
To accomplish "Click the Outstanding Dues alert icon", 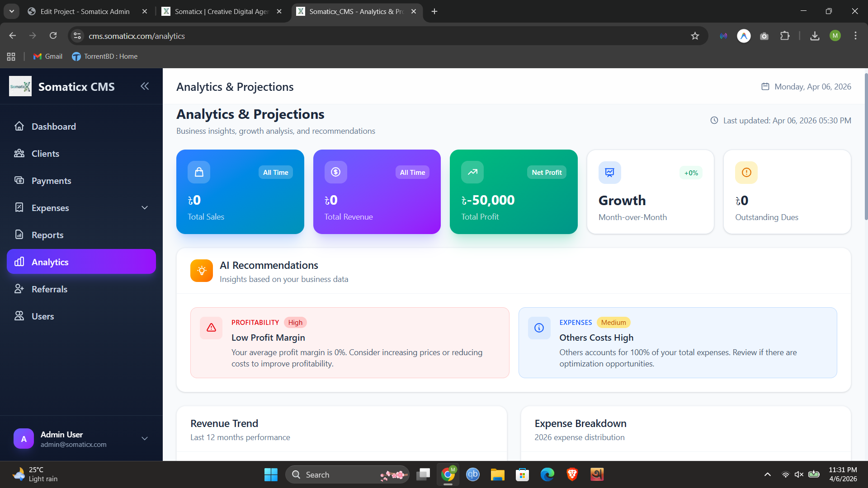I will point(746,173).
